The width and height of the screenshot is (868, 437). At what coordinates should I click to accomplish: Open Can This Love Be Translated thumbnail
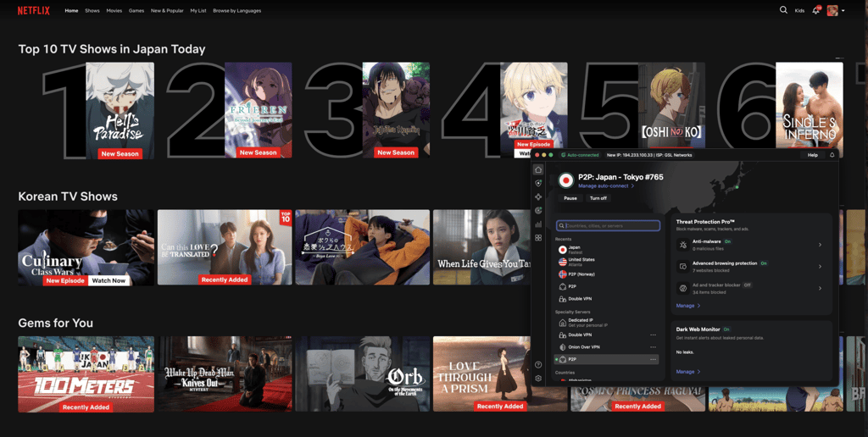click(224, 247)
